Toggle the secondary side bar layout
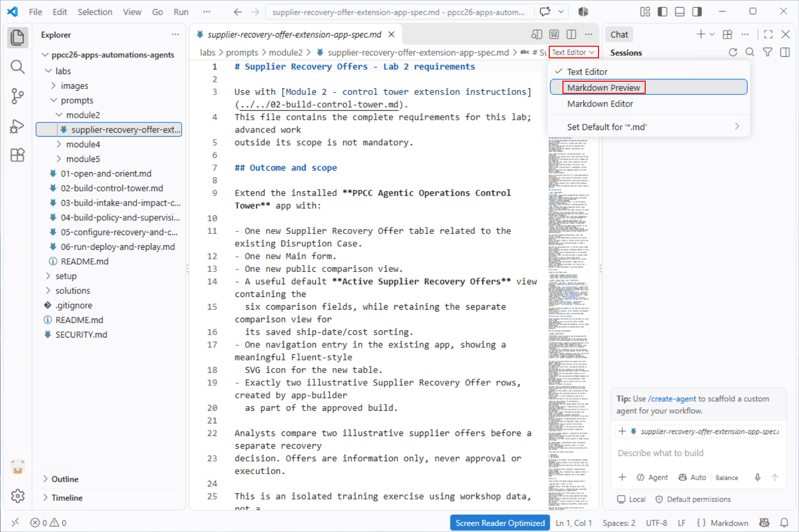Screen dimensions: 799x532 pos(697,12)
